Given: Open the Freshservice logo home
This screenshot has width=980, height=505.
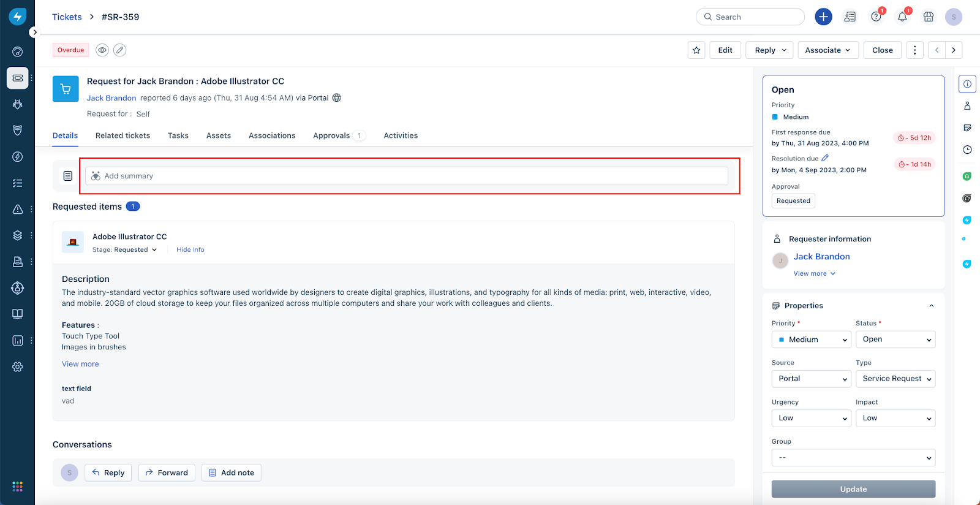Looking at the screenshot, I should (17, 17).
